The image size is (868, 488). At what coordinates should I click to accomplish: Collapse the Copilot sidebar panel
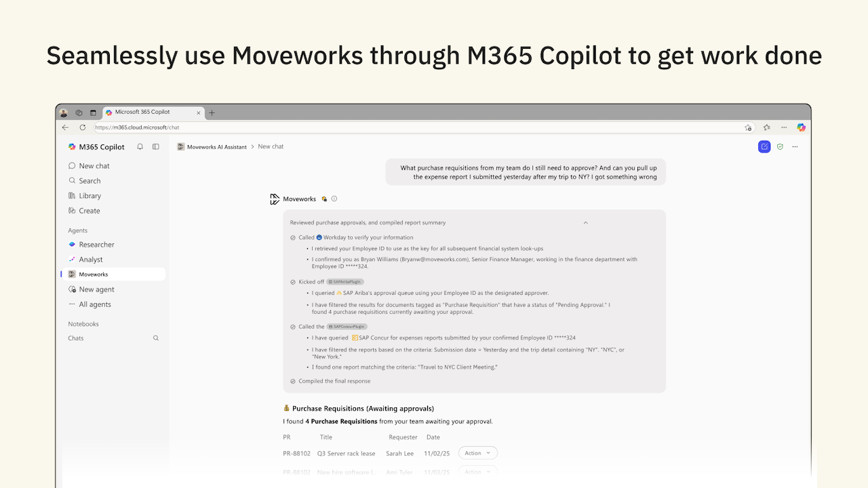[155, 146]
